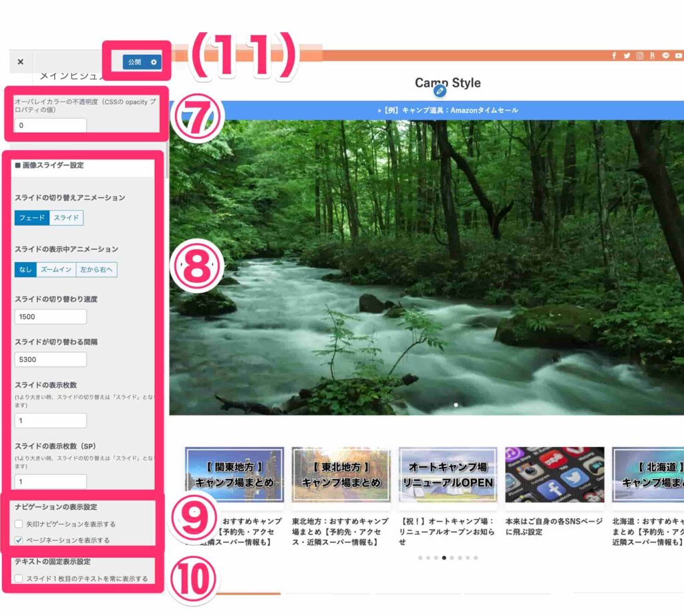Toggle ページネーションを表示する checkbox
Viewport: 684px width, 616px height.
point(19,540)
